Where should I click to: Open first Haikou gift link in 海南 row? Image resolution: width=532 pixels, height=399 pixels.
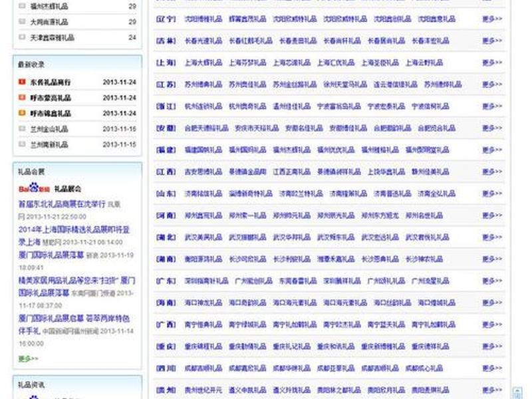pos(203,303)
